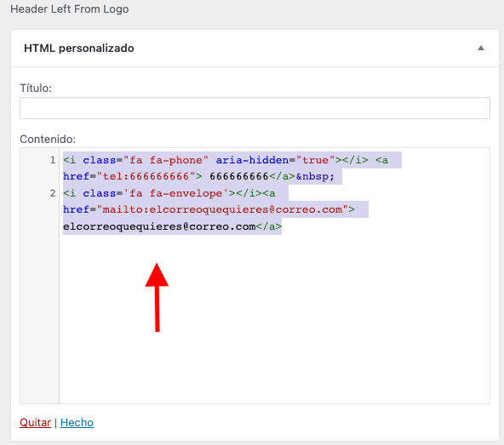The width and height of the screenshot is (504, 445).
Task: Click the Hecho link
Action: coord(77,423)
